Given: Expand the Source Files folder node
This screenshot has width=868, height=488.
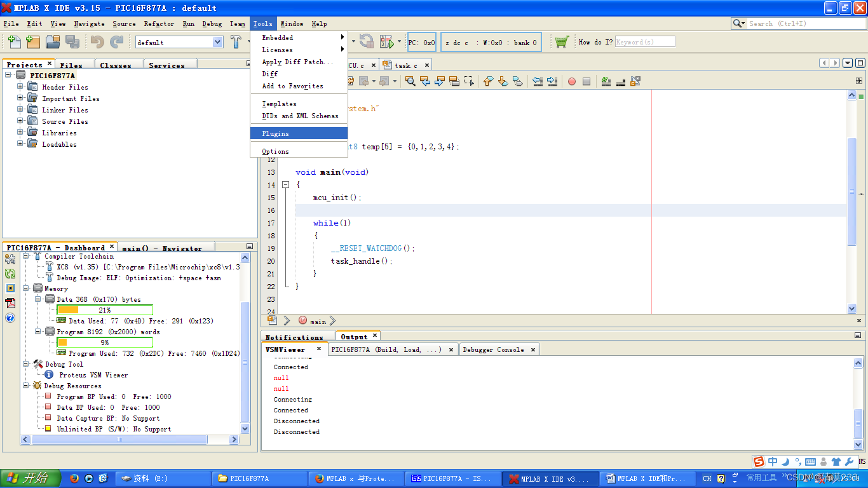Looking at the screenshot, I should (20, 121).
